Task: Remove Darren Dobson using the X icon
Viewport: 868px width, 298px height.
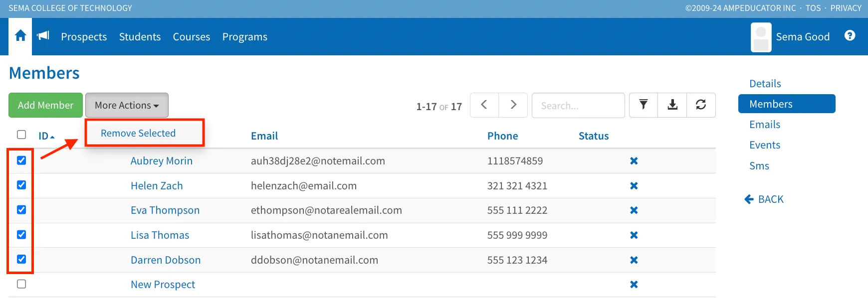Action: tap(634, 260)
